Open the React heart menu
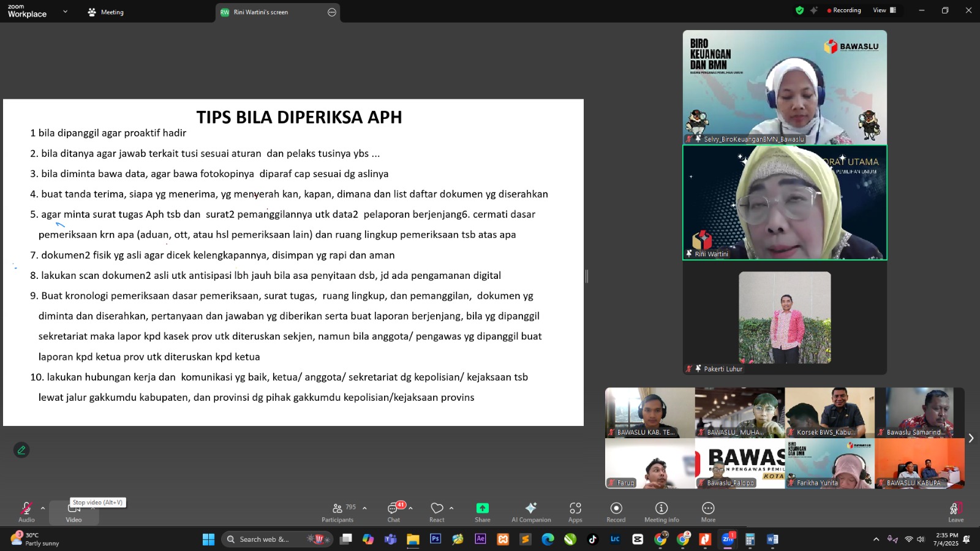The image size is (980, 551). coord(437,512)
